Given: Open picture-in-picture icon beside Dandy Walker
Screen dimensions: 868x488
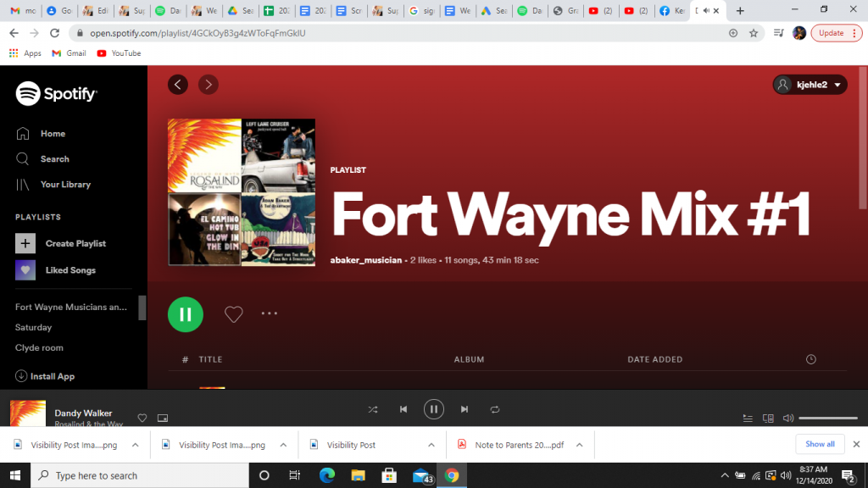Looking at the screenshot, I should 163,419.
